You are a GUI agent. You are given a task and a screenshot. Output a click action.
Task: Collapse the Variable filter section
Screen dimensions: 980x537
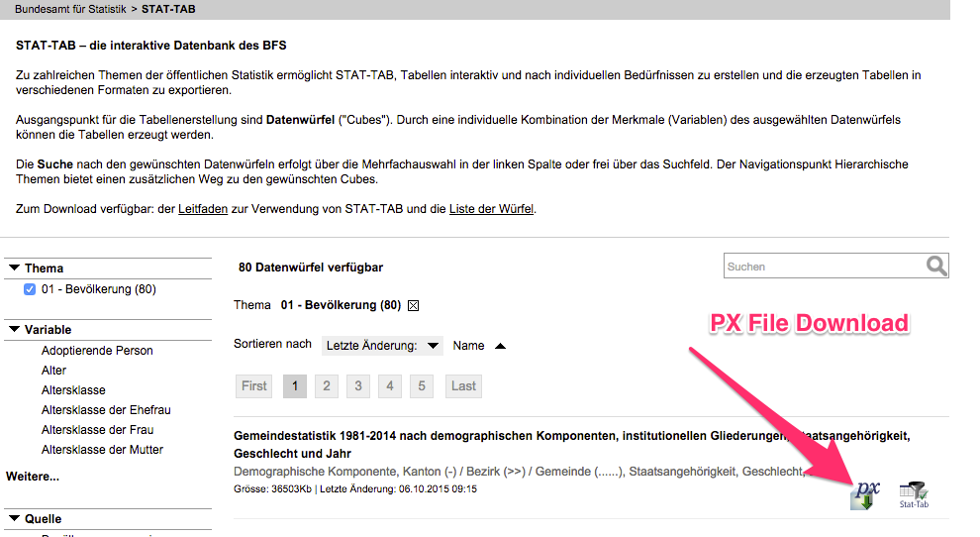(x=15, y=329)
